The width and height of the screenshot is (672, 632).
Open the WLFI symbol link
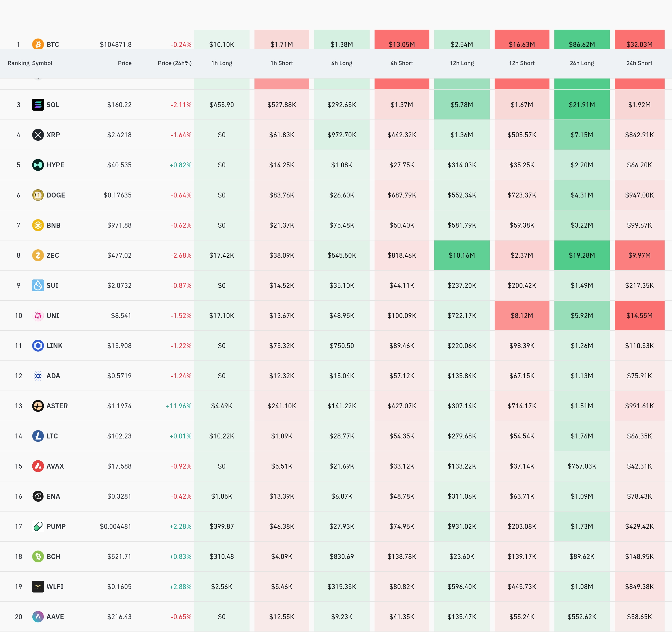55,587
